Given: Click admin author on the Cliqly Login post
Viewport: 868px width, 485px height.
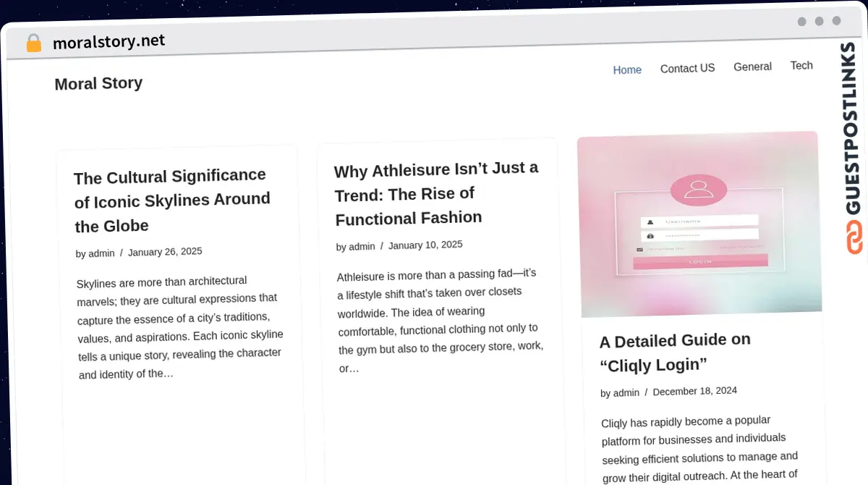Looking at the screenshot, I should [626, 393].
